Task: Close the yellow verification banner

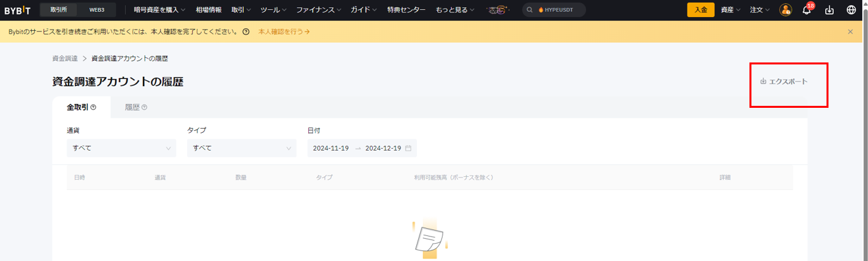Action: 850,32
